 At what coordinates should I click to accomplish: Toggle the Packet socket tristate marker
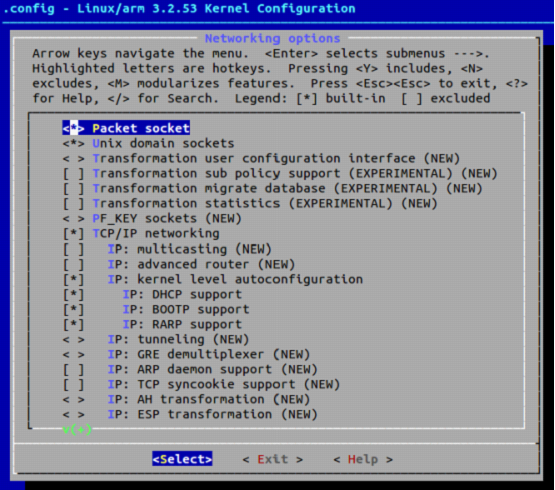point(74,128)
